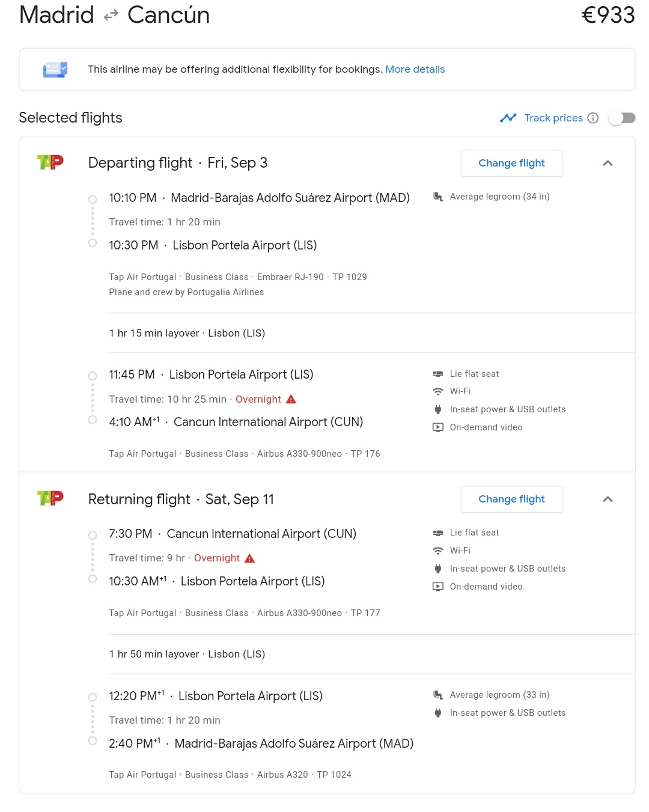Image resolution: width=649 pixels, height=812 pixels.
Task: Click the Wi-Fi icon on departing flight
Action: tap(438, 391)
